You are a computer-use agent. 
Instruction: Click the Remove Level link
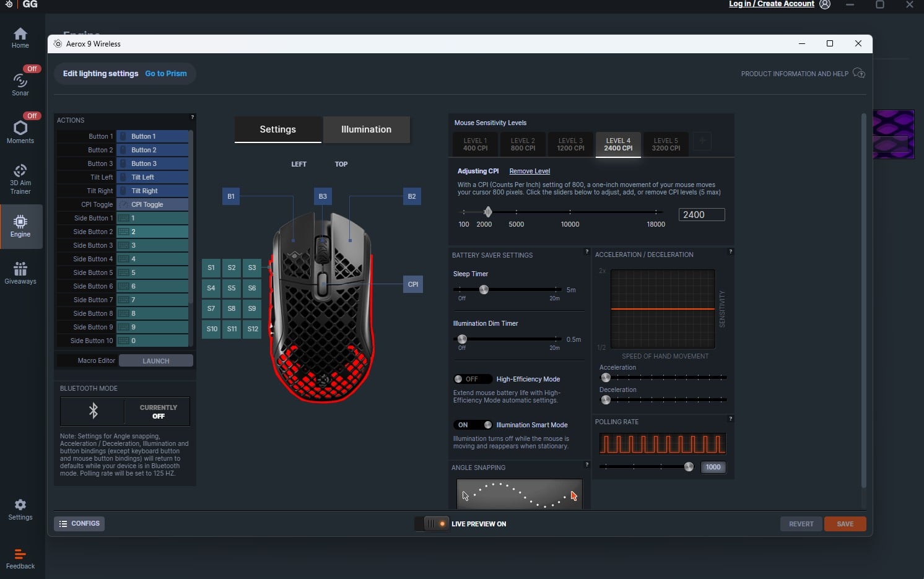530,171
